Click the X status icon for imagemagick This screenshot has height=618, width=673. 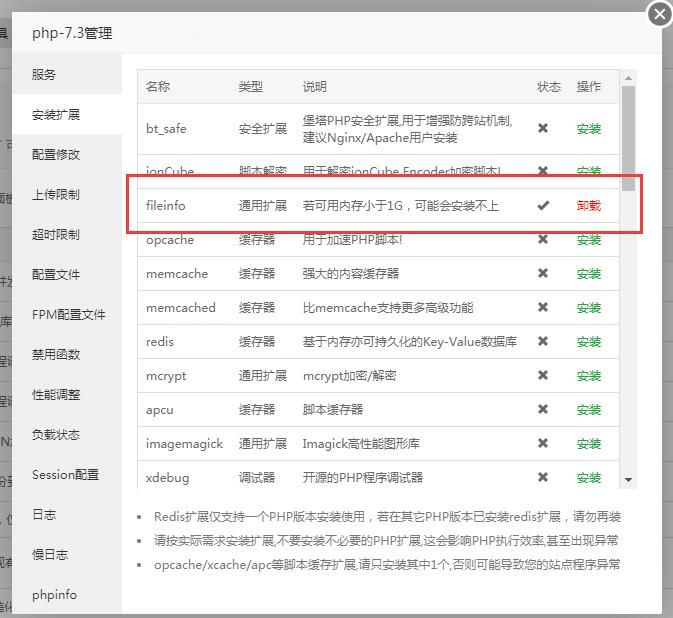[x=543, y=444]
